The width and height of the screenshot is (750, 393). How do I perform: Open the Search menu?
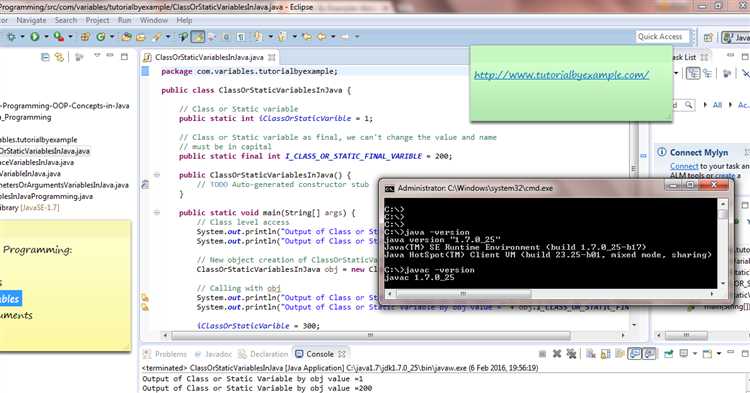(x=66, y=21)
